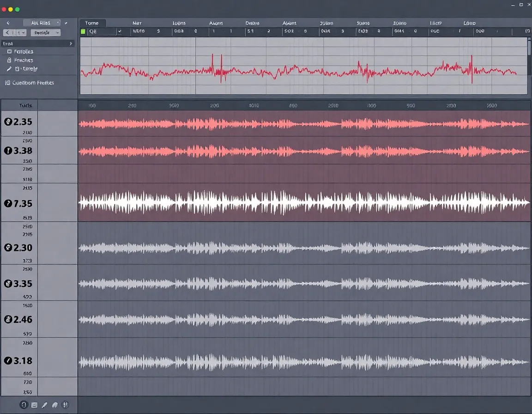Toggle the green indicator square beside the Q8 field

83,31
